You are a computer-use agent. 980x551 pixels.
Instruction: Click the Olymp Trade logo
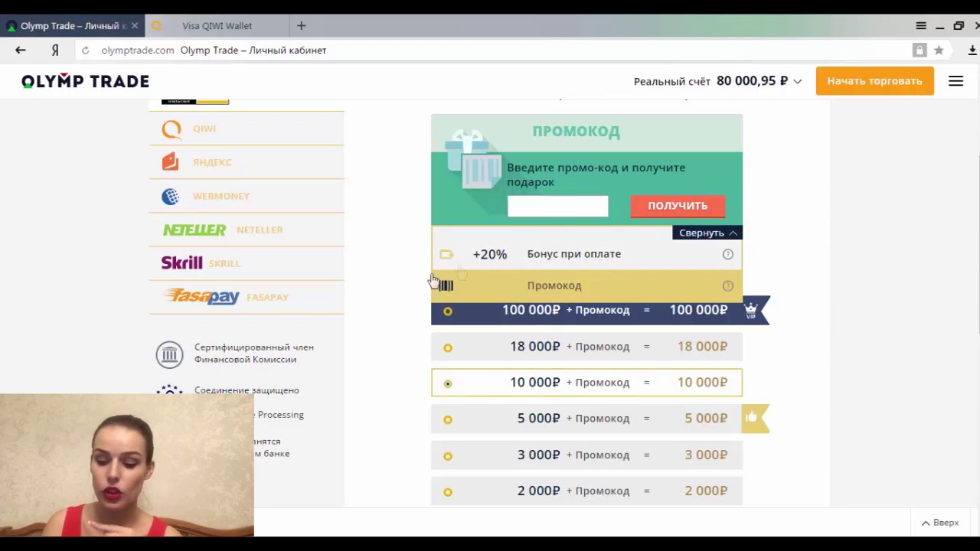[85, 81]
